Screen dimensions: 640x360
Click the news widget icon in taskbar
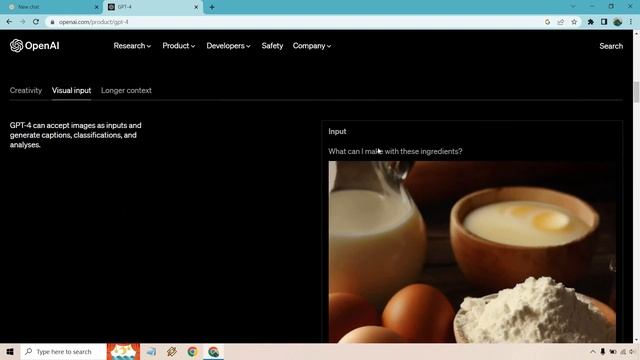[123, 351]
